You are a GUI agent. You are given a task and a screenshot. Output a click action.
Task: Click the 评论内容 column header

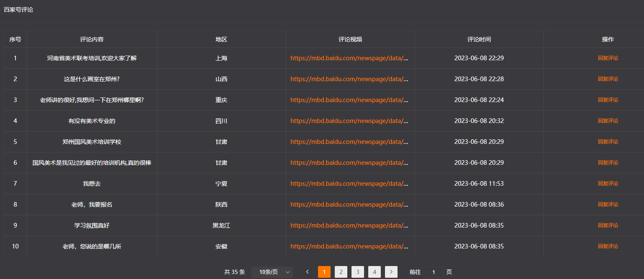pos(92,39)
